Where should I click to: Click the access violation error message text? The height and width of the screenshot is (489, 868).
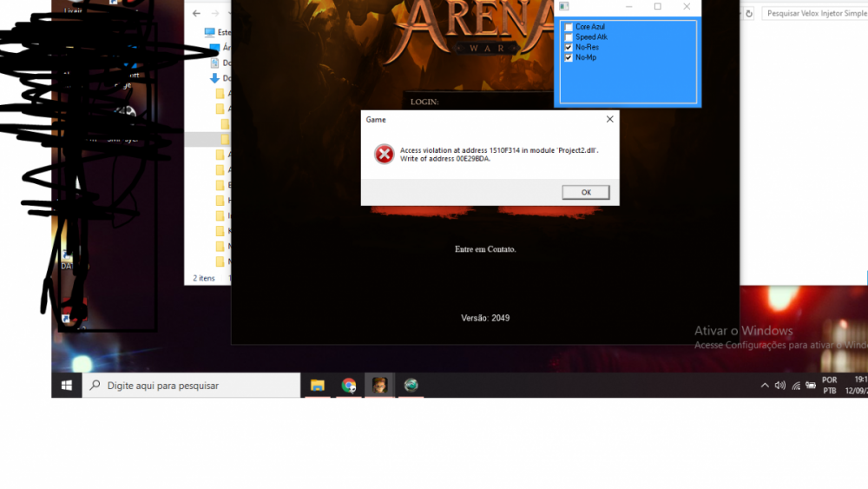499,155
